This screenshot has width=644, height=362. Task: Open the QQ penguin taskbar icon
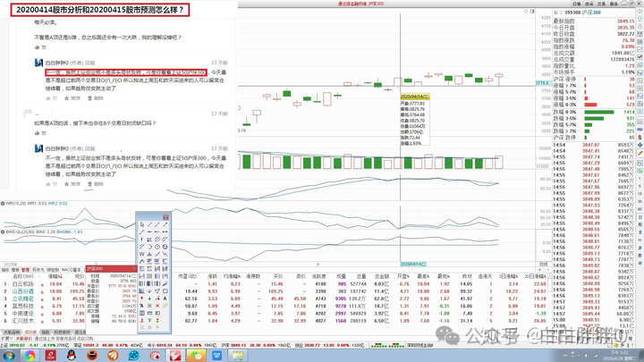pyautogui.click(x=72, y=356)
